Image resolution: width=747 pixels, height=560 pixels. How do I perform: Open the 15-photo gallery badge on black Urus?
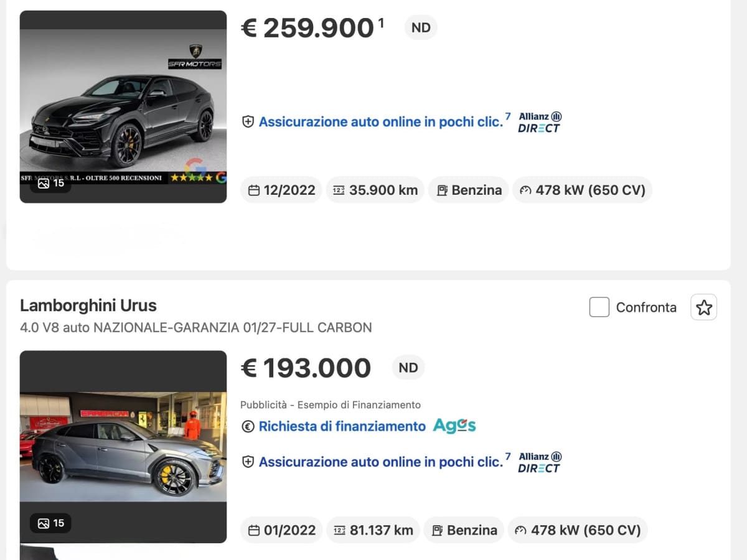point(50,183)
